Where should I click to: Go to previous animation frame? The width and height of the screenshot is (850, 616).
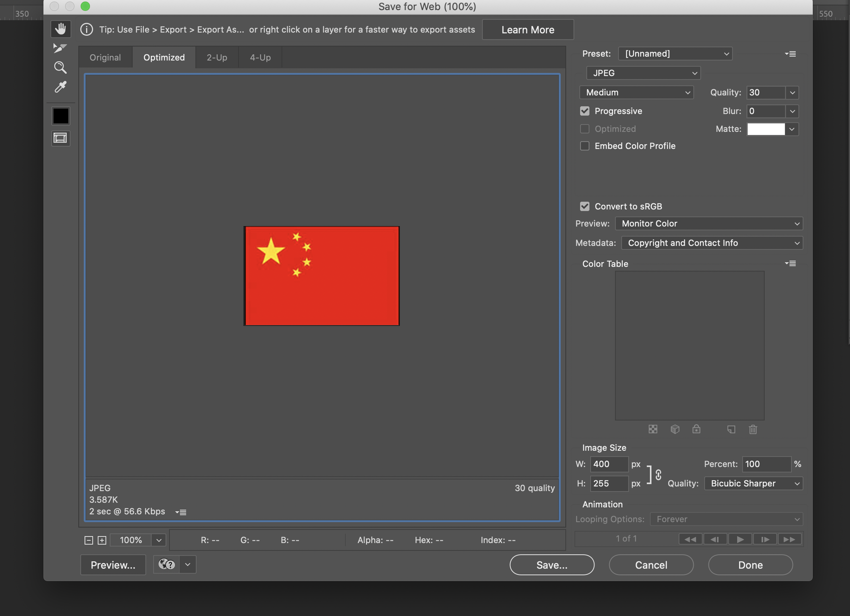pos(715,539)
